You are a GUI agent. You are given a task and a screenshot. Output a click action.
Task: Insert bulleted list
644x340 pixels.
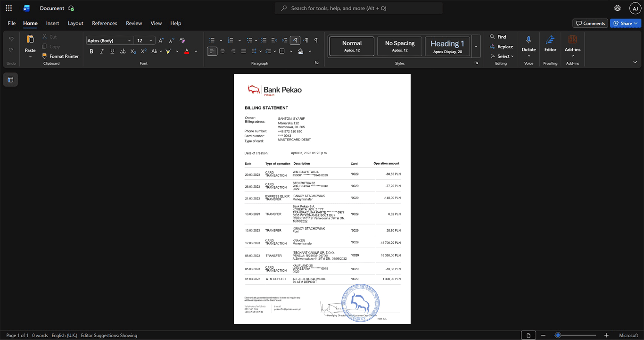pos(212,41)
